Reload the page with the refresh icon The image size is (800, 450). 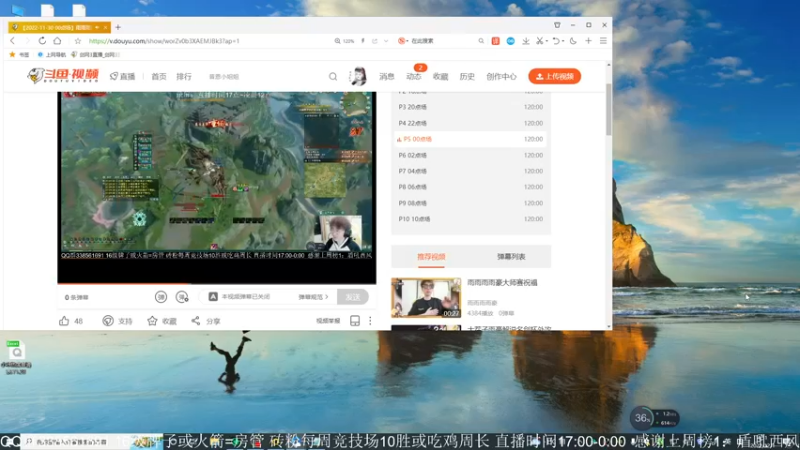42,41
